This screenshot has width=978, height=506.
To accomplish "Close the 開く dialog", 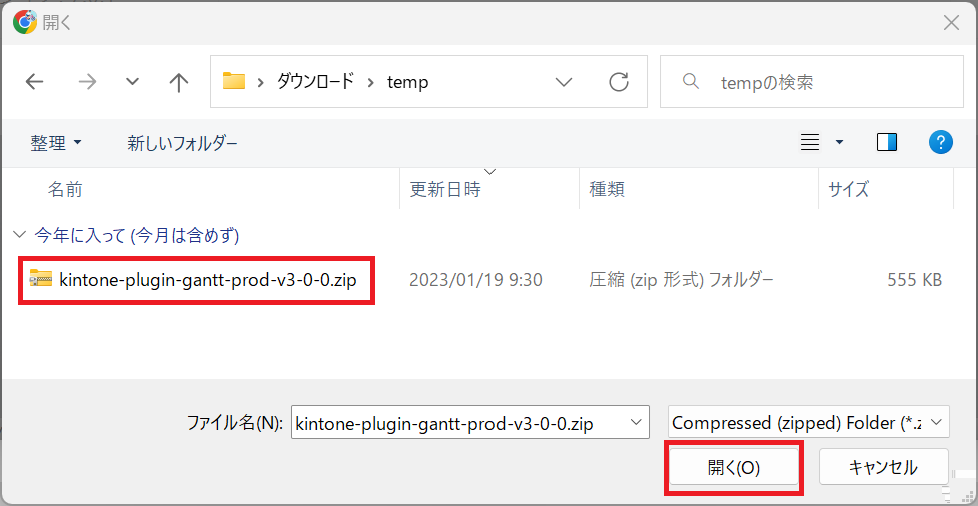I will coord(951,23).
